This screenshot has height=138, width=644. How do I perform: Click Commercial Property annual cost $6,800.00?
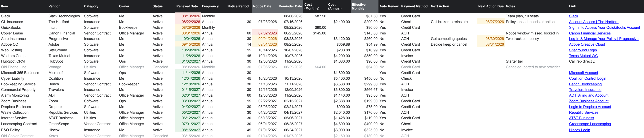342,90
